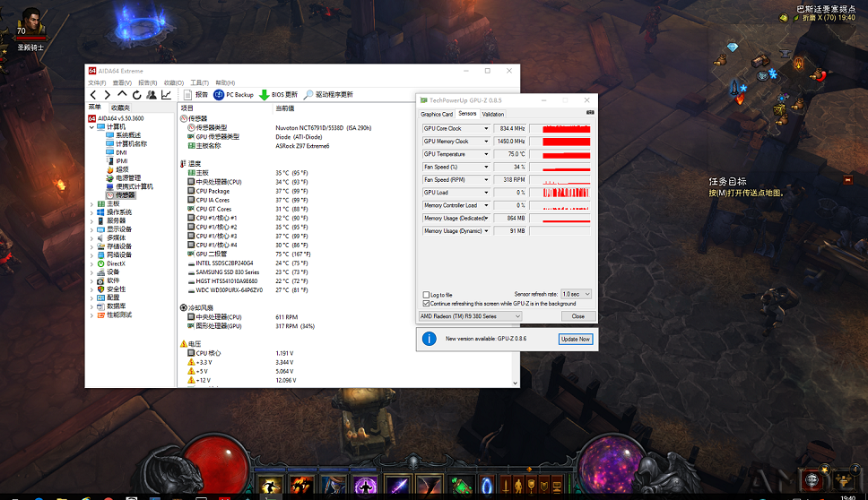The width and height of the screenshot is (868, 500).
Task: Change Sensor refresh rate dropdown
Action: tap(577, 294)
